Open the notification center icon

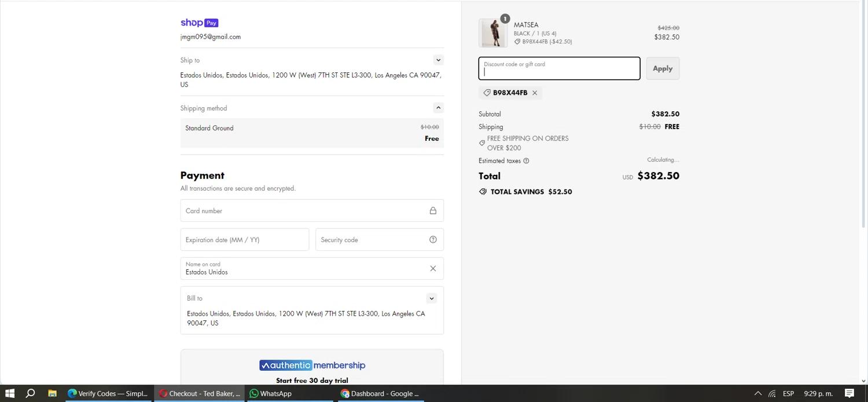[x=849, y=393]
